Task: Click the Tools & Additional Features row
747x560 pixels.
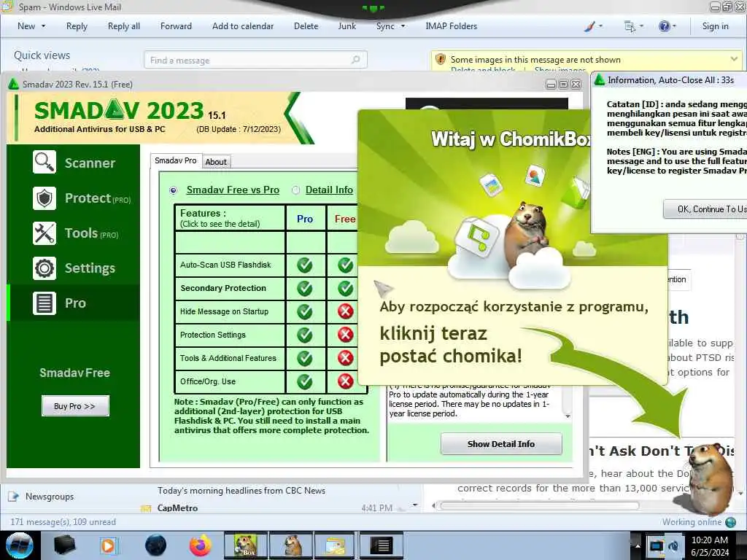Action: pyautogui.click(x=230, y=358)
